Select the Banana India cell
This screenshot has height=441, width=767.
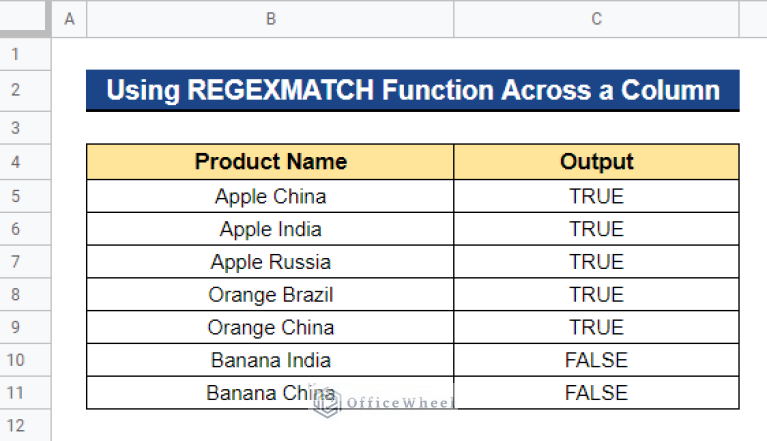pos(270,360)
